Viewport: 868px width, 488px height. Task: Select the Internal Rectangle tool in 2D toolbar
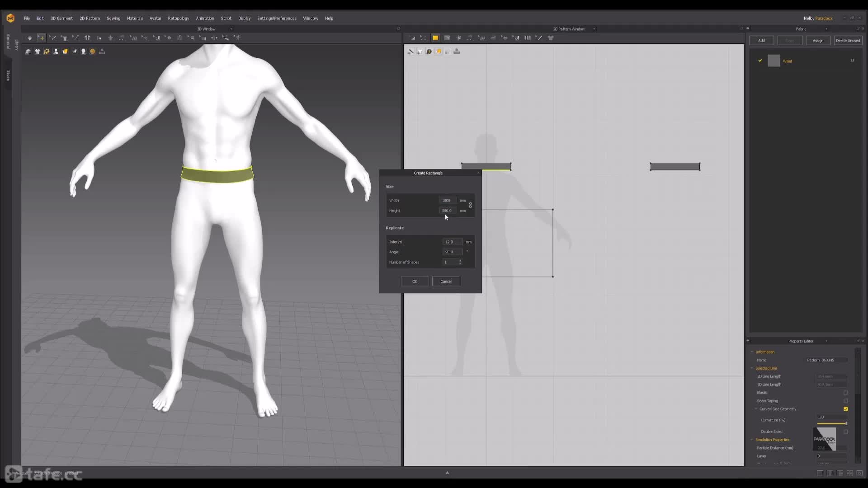(447, 38)
